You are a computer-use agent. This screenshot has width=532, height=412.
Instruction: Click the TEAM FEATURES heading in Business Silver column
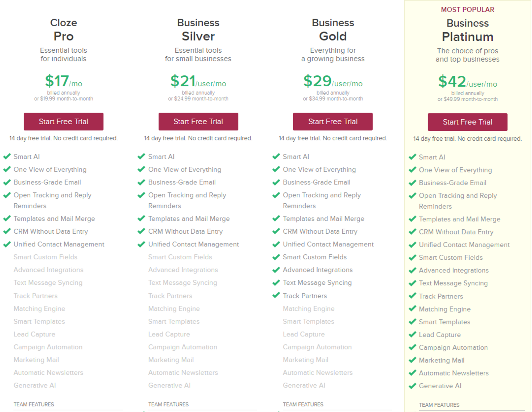pos(168,404)
